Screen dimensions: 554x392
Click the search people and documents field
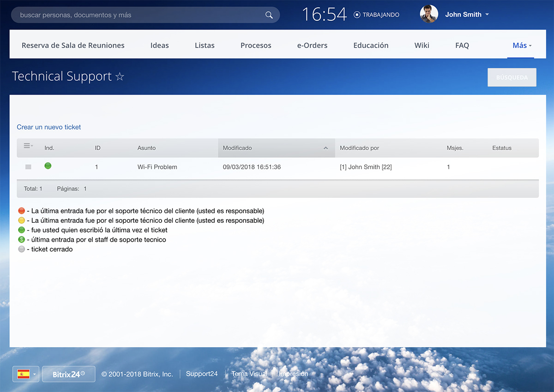(138, 15)
